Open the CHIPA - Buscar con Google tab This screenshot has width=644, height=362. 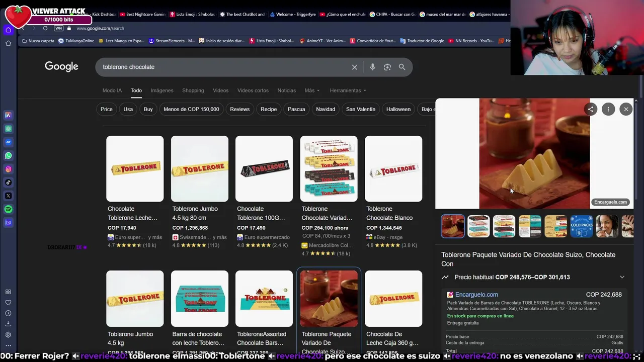[x=392, y=14]
